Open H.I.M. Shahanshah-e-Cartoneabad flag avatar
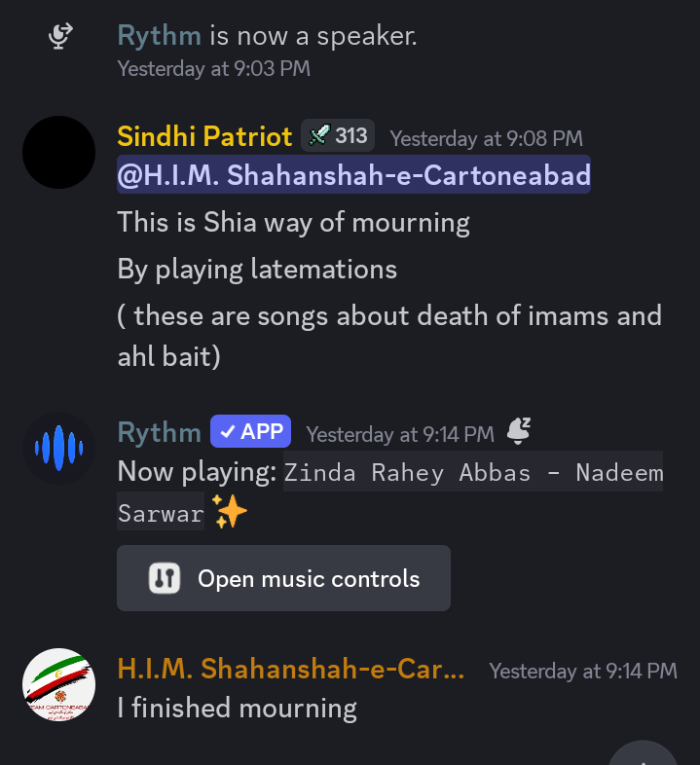The width and height of the screenshot is (700, 765). tap(59, 684)
